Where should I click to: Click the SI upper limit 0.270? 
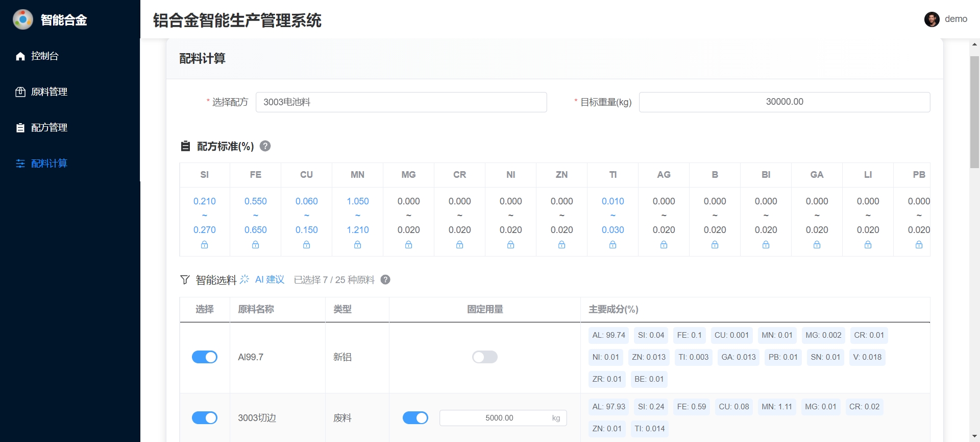pos(204,230)
